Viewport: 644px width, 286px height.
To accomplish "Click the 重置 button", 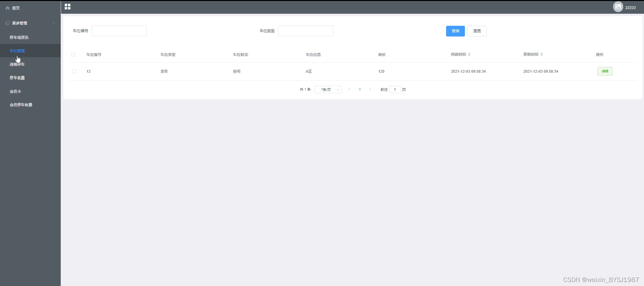I will click(x=477, y=31).
